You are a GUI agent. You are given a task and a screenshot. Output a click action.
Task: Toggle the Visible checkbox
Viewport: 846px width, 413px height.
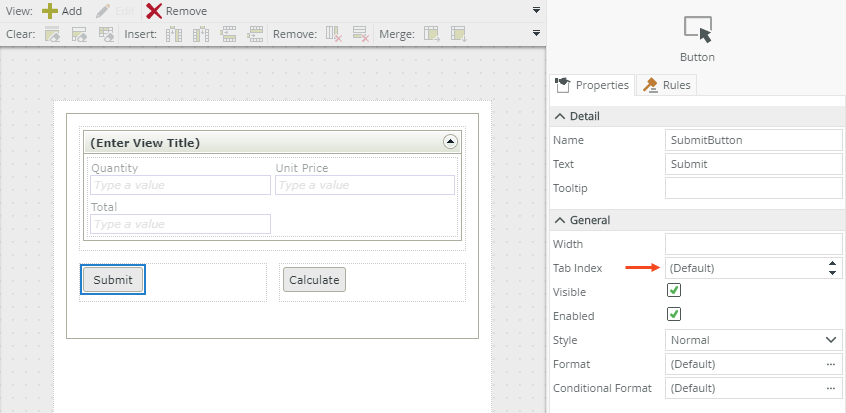674,291
